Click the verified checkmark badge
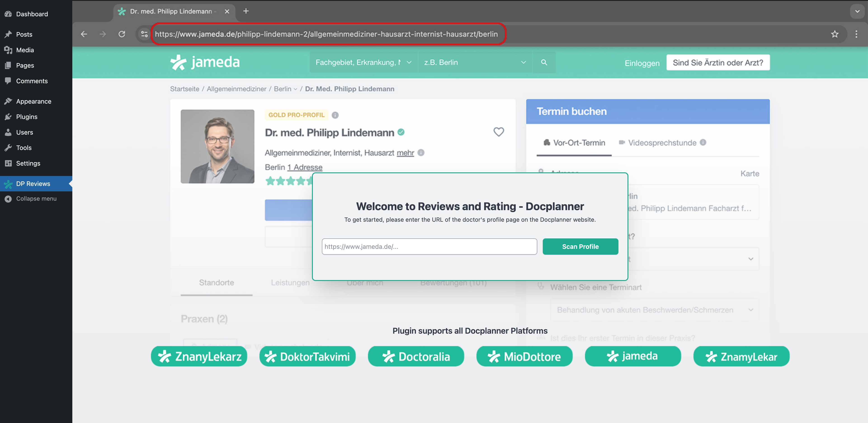This screenshot has height=423, width=868. coord(401,132)
